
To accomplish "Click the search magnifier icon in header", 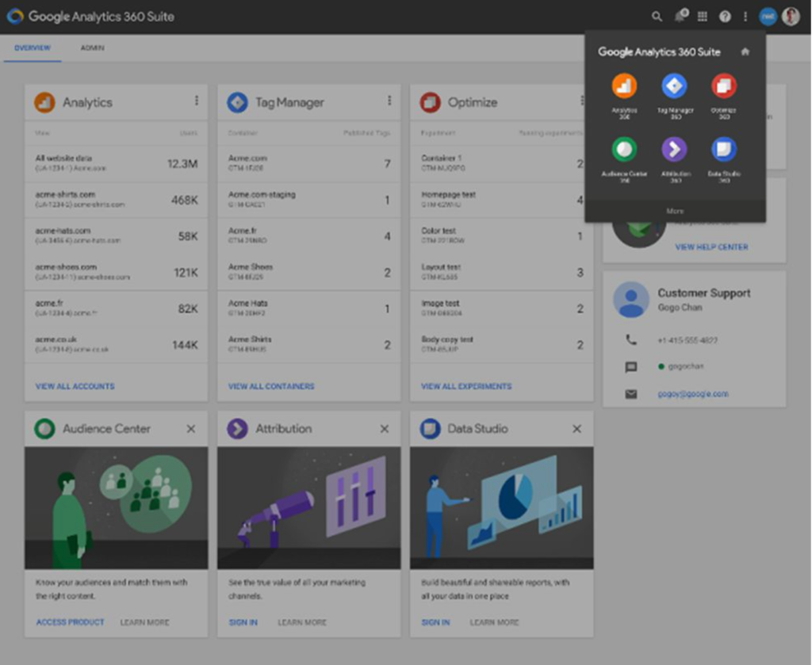I will click(657, 17).
